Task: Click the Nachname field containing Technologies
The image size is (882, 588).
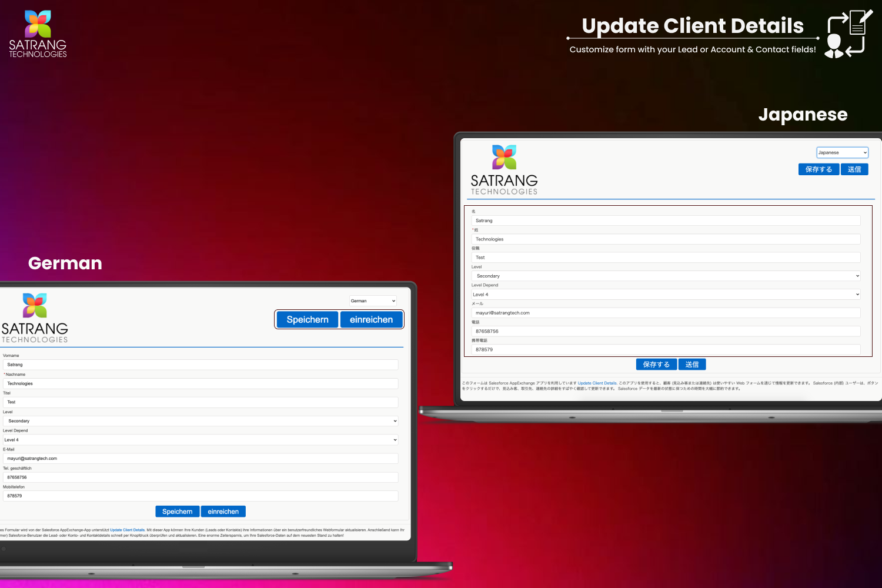Action: (201, 383)
